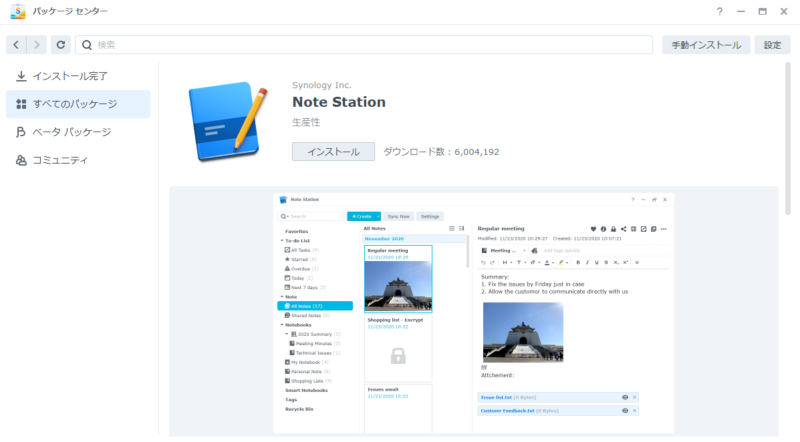Screen dimensions: 800x442
Task: Open コミュニティ section
Action: coord(78,160)
